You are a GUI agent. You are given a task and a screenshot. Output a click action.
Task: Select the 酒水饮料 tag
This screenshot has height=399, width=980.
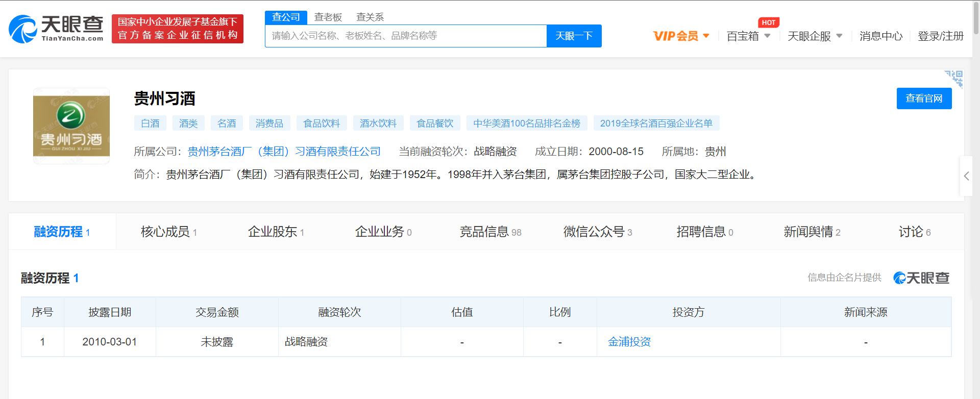coord(378,123)
